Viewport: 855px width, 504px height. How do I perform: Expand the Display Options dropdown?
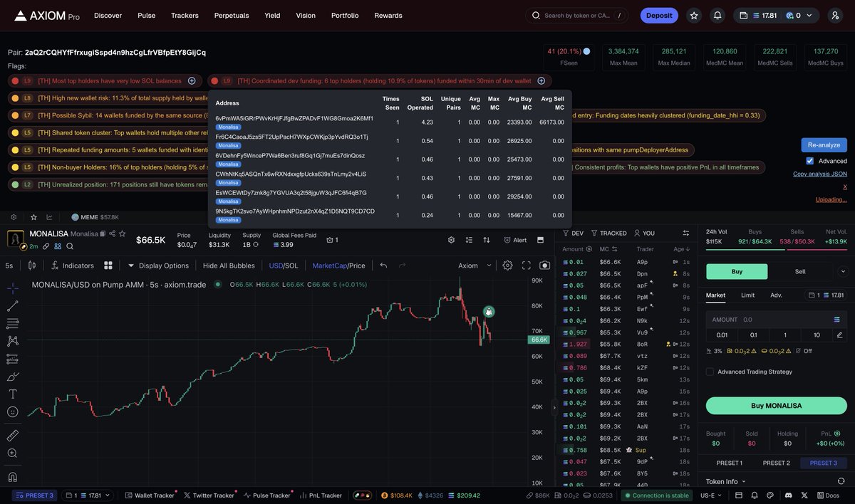pyautogui.click(x=158, y=266)
